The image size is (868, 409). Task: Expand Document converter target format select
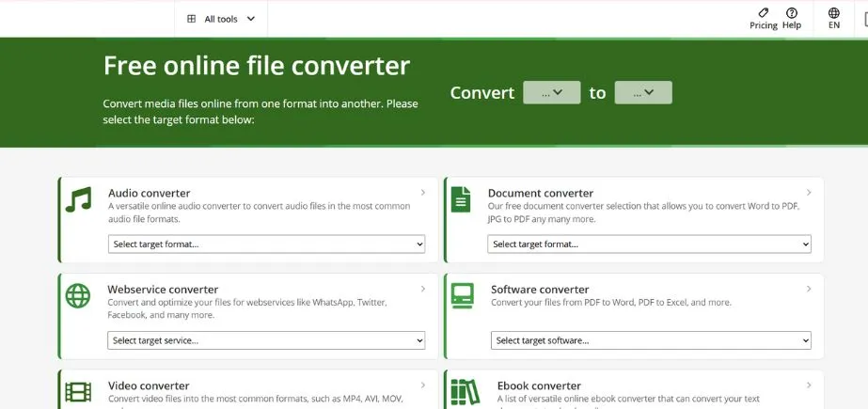[x=649, y=244]
